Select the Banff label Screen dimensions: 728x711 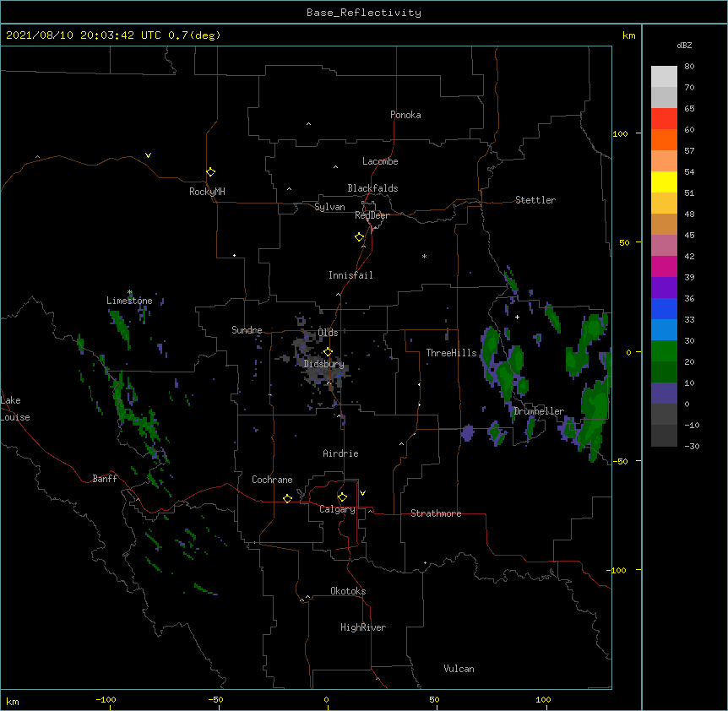[105, 479]
